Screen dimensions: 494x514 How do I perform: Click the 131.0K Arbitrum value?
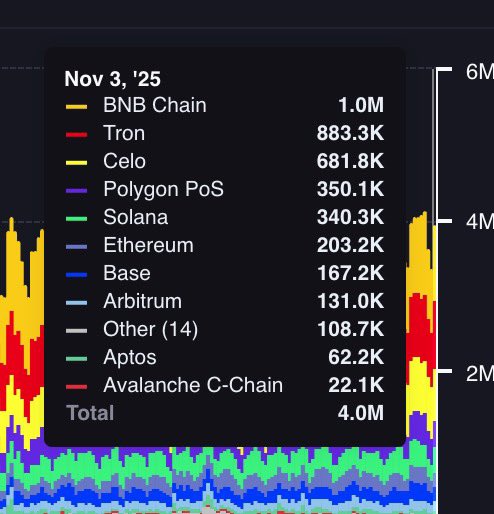351,301
